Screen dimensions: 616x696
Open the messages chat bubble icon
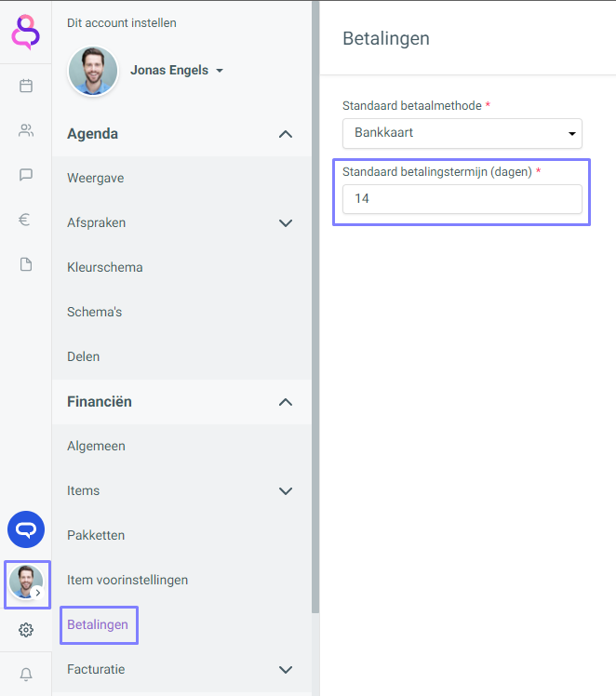tap(26, 174)
